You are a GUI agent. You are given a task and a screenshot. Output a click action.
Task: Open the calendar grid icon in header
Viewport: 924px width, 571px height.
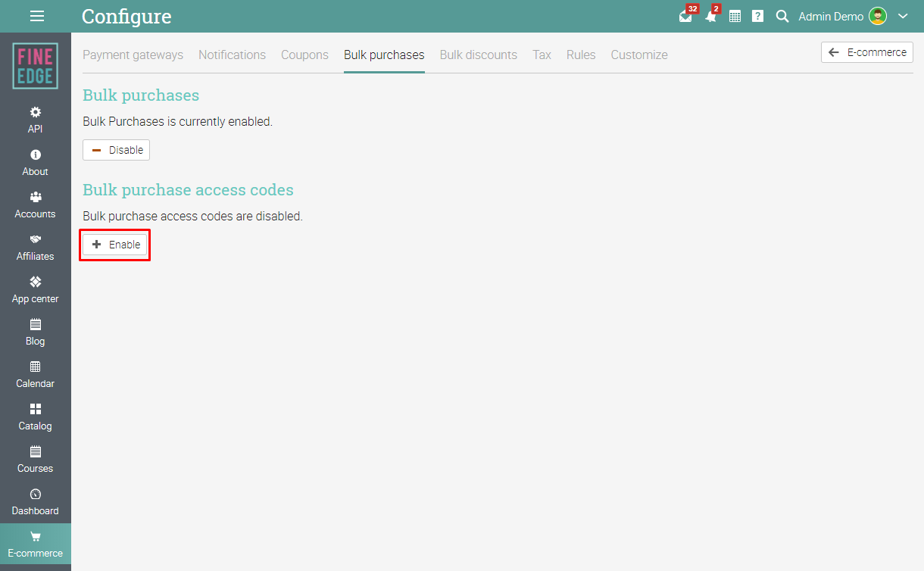pyautogui.click(x=735, y=16)
